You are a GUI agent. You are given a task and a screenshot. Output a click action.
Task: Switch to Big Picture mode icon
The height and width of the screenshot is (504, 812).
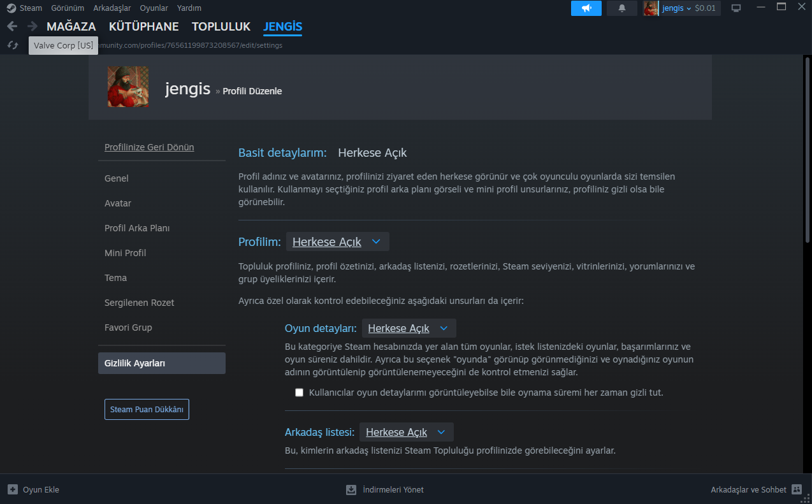tap(736, 8)
